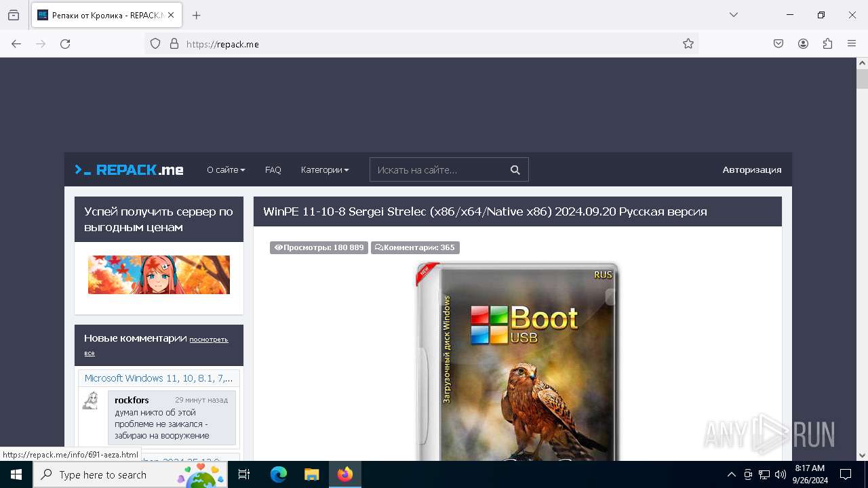Select the Успей получить сервер heading

click(x=159, y=219)
